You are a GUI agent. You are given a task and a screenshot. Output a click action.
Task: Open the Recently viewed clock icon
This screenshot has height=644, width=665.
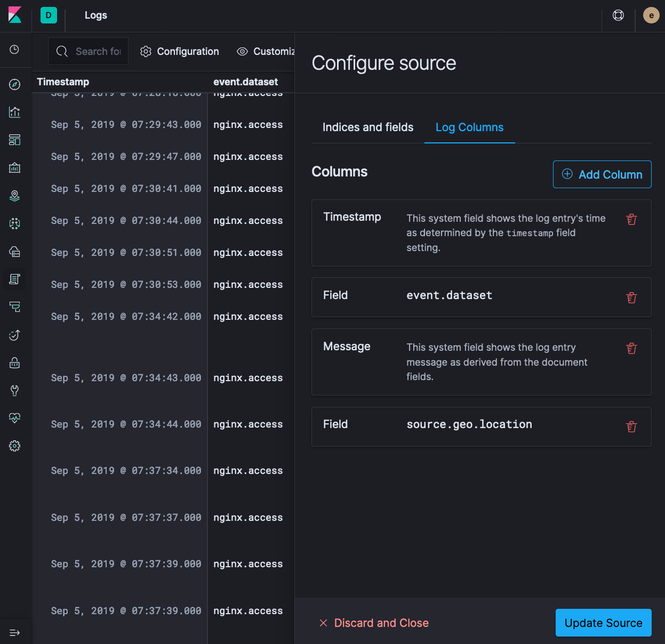14,50
